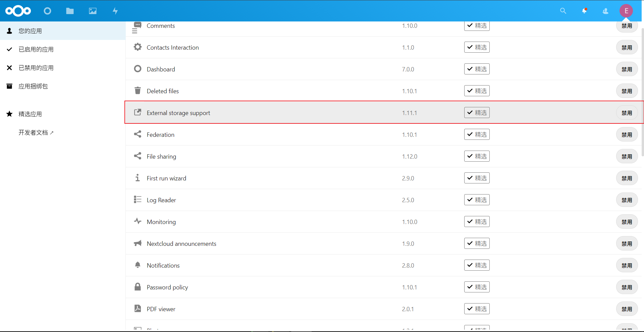The height and width of the screenshot is (332, 644).
Task: Open the Activity lightning icon
Action: click(x=115, y=11)
